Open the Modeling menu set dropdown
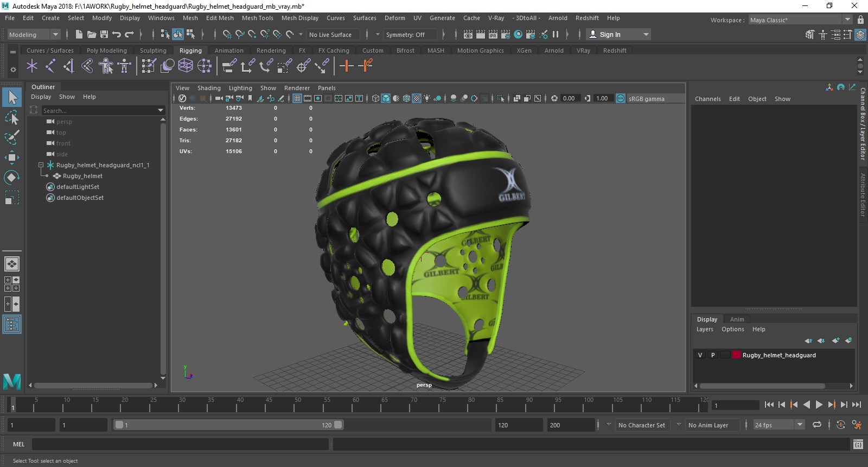Image resolution: width=868 pixels, height=467 pixels. pos(34,34)
